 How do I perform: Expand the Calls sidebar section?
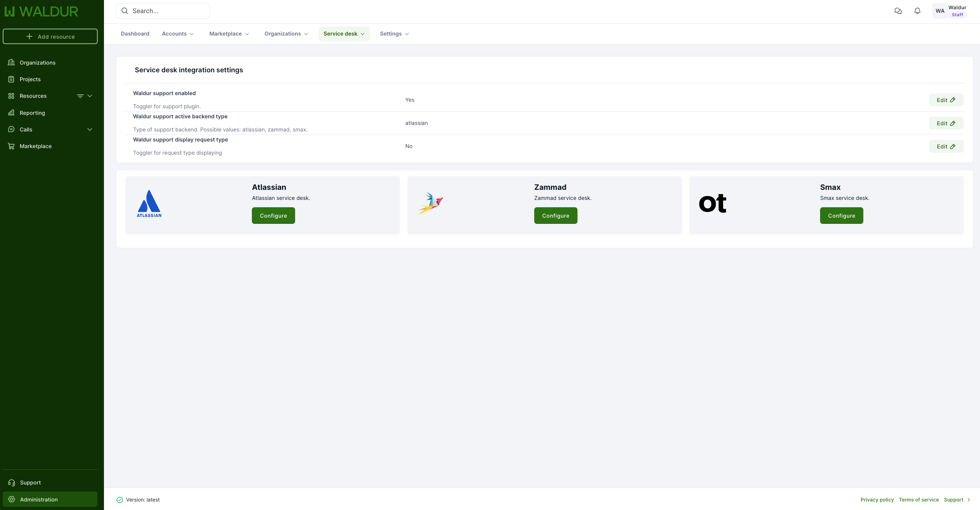[x=90, y=130]
